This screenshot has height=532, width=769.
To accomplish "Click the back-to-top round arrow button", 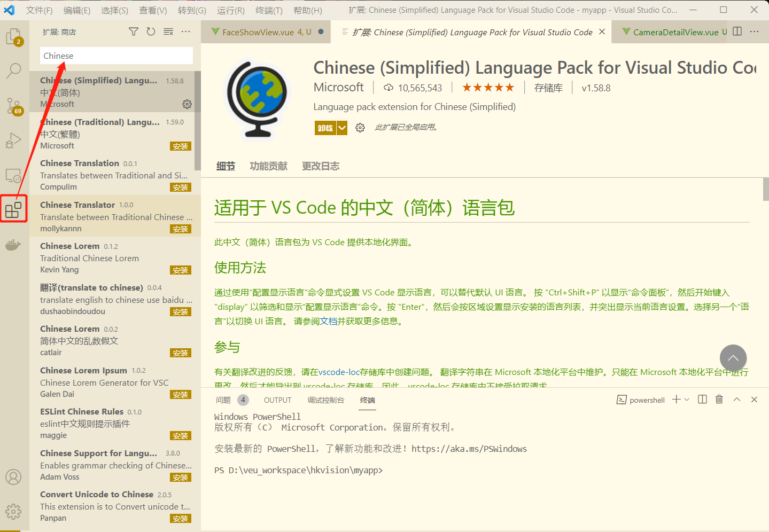I will tap(733, 358).
